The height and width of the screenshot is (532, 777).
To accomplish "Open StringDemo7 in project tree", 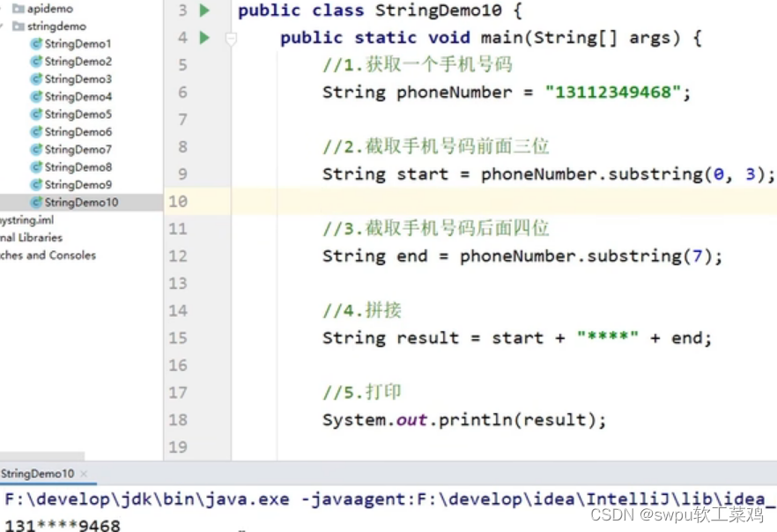I will 78,150.
